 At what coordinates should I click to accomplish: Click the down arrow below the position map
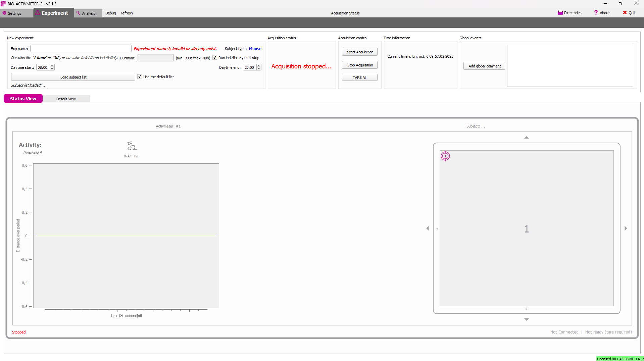[x=526, y=319]
